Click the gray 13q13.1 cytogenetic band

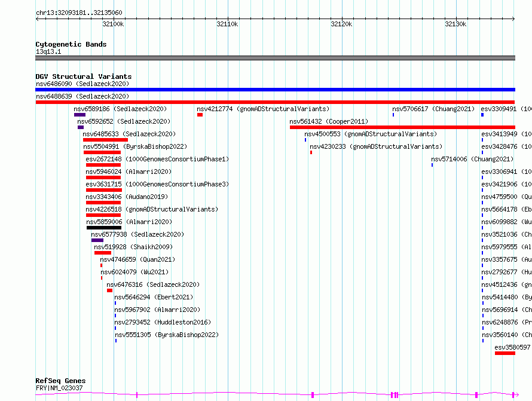point(275,58)
